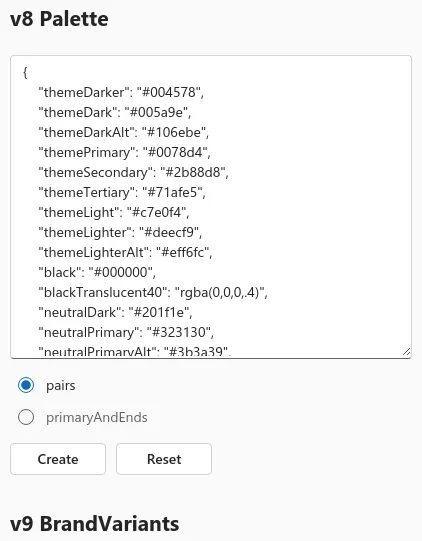The width and height of the screenshot is (422, 541).
Task: Click the "black": "#000000" line
Action: (x=97, y=272)
